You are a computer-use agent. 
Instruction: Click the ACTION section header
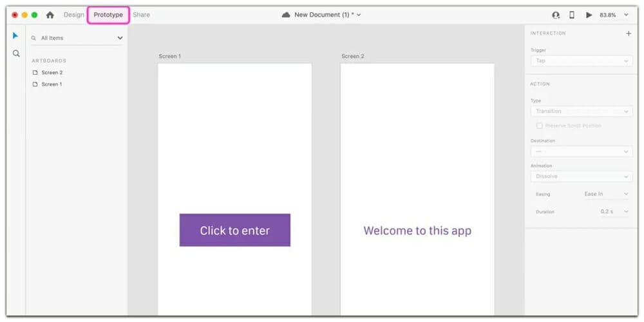coord(540,84)
